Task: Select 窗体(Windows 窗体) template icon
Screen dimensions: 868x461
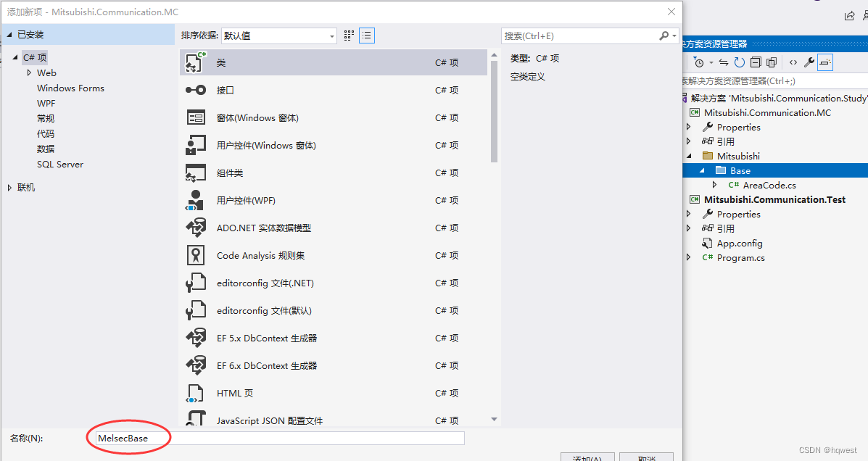Action: coord(195,117)
